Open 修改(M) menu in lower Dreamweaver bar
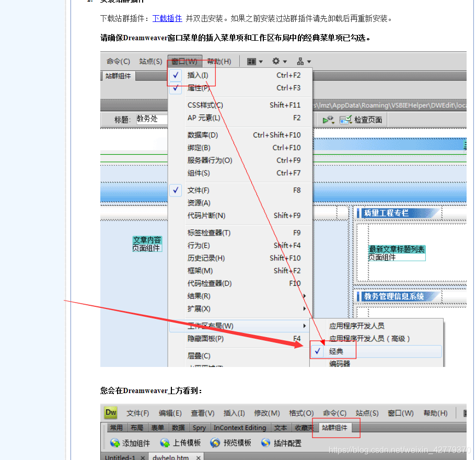 [x=267, y=413]
